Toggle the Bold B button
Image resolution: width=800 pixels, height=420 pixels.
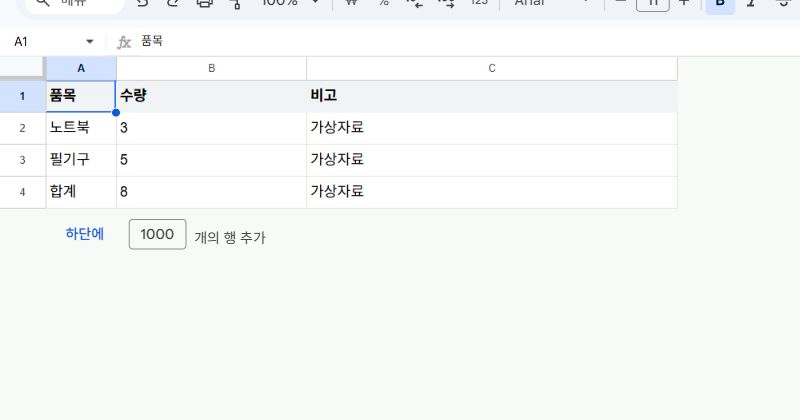point(720,3)
